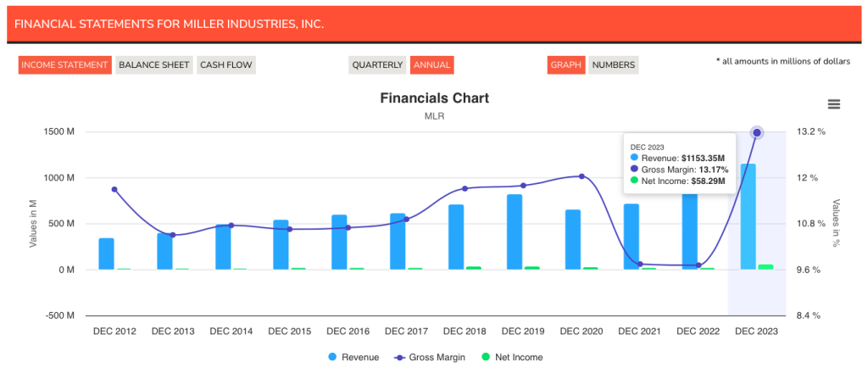Toggle the Gross Margin legend entry
Screen dimensions: 868x368
click(428, 358)
